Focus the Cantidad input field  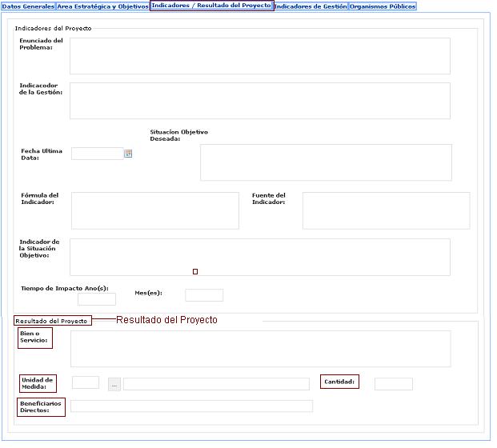pos(394,384)
